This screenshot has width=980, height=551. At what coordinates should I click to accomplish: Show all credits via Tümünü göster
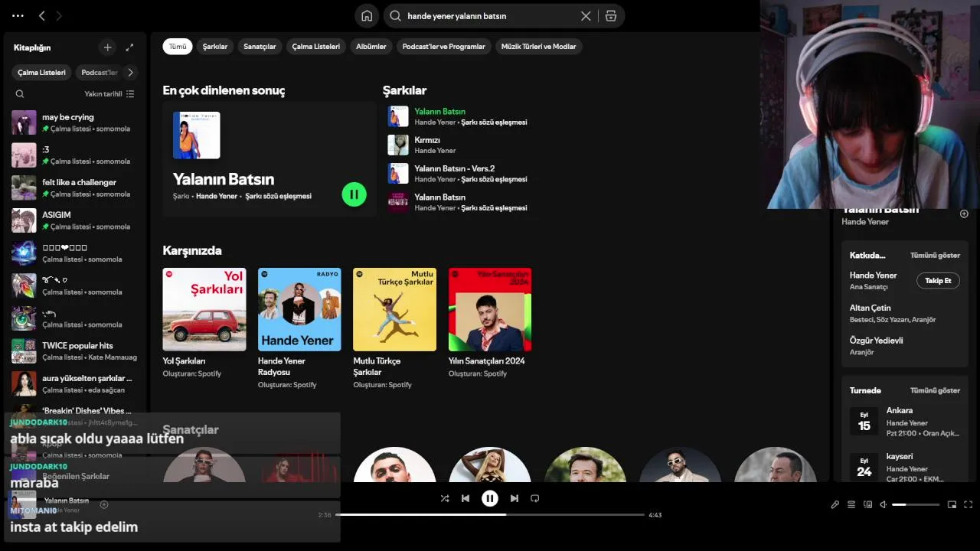(935, 256)
